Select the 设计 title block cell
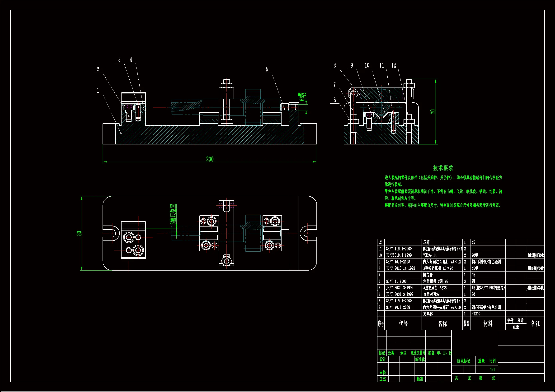Screen dimensions: 555x392 click(x=383, y=360)
